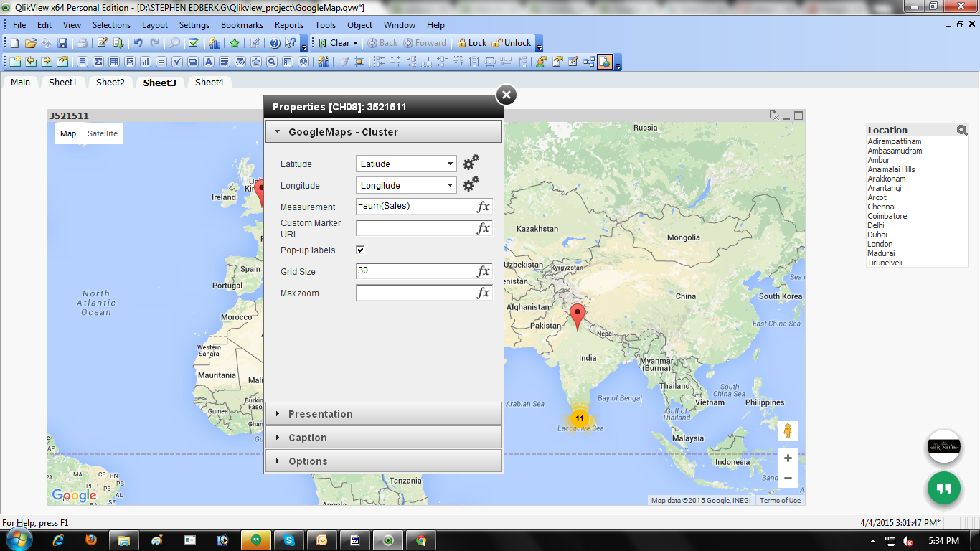Click the Grid Size input field

[416, 271]
